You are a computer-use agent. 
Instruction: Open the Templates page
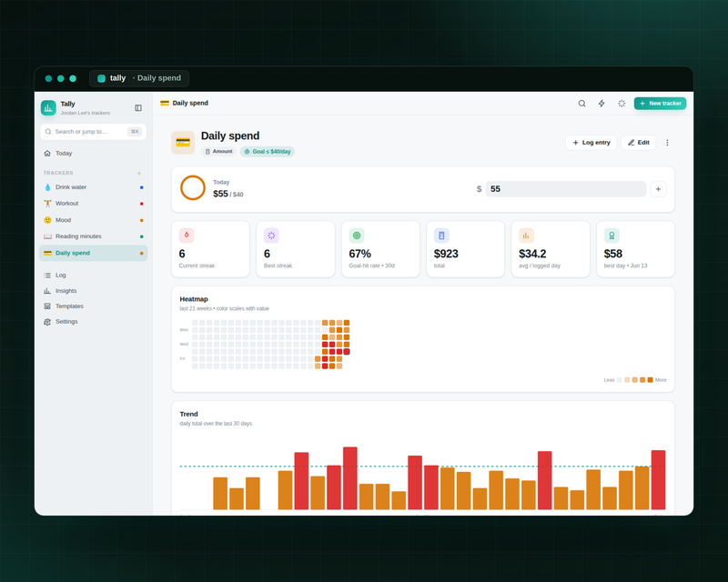[94, 306]
